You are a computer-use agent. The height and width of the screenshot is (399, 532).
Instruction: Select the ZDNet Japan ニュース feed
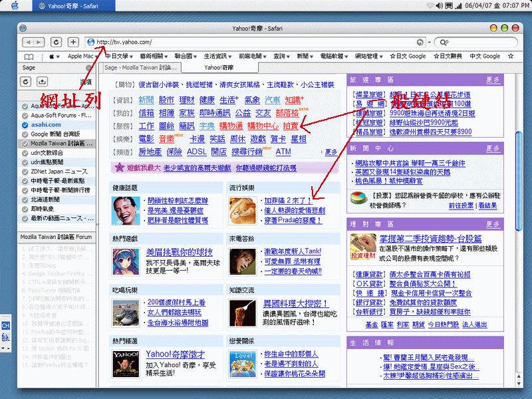click(57, 172)
